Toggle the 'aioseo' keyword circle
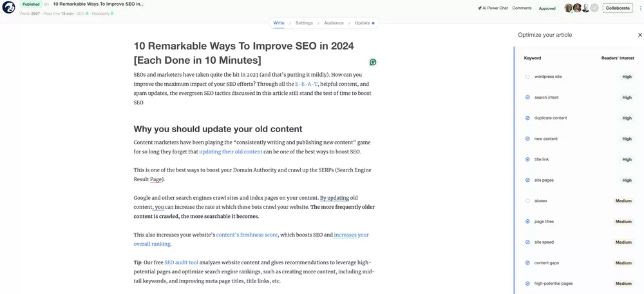Image resolution: width=644 pixels, height=294 pixels. tap(527, 201)
